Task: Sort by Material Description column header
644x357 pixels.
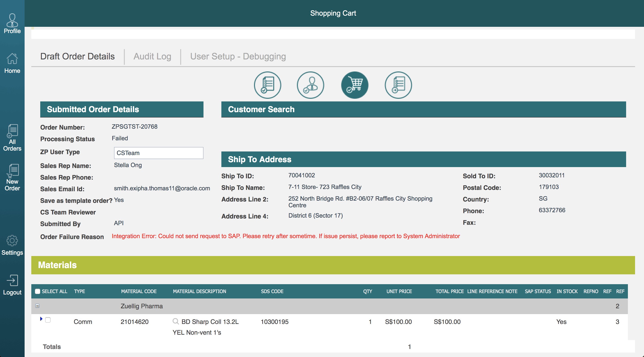Action: tap(199, 291)
